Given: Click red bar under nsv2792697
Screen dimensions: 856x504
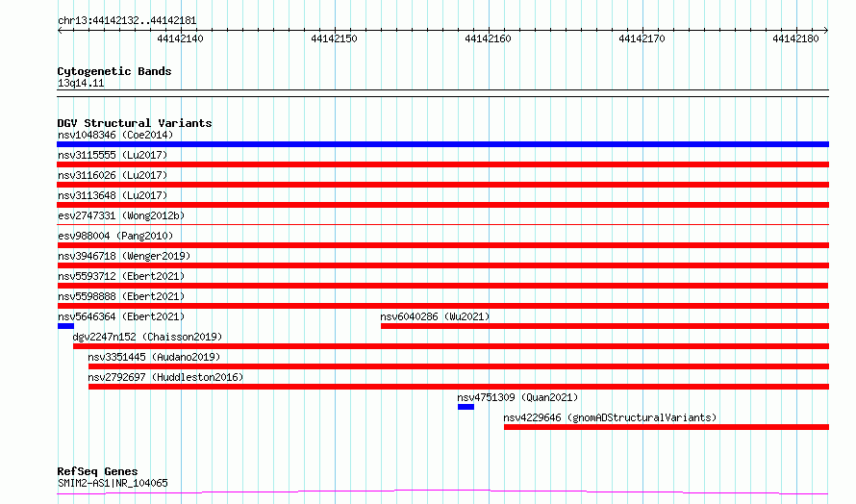Looking at the screenshot, I should pyautogui.click(x=459, y=387).
